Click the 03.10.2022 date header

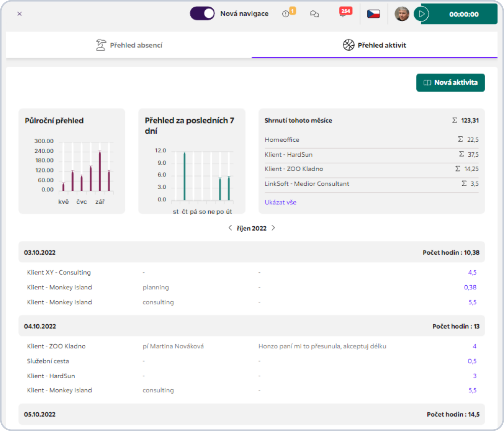coord(40,252)
